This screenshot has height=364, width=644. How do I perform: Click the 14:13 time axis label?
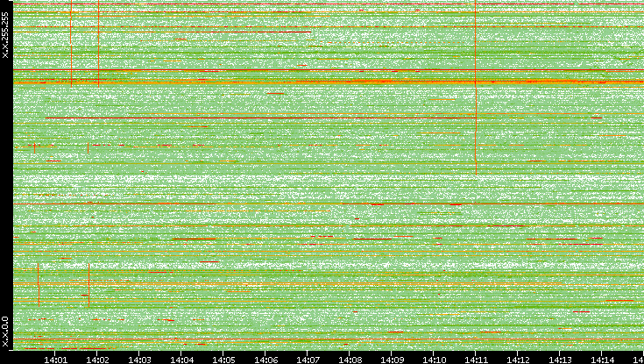(x=560, y=360)
